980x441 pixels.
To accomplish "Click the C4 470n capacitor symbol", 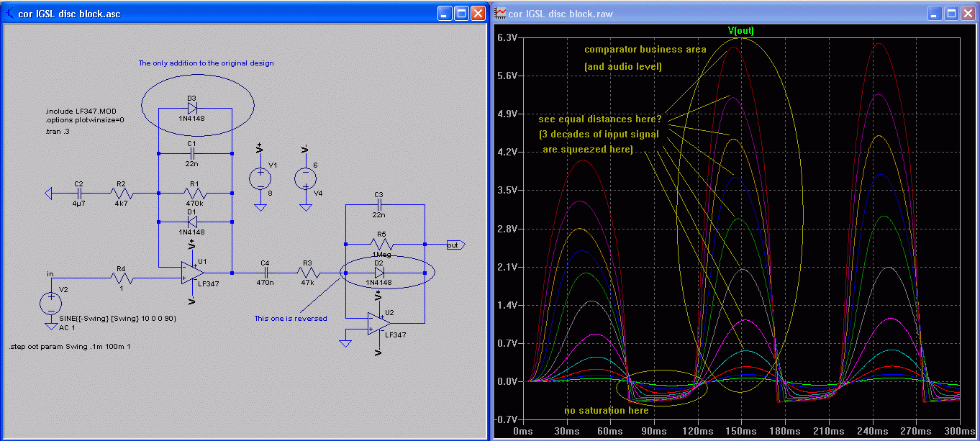I will pyautogui.click(x=266, y=273).
